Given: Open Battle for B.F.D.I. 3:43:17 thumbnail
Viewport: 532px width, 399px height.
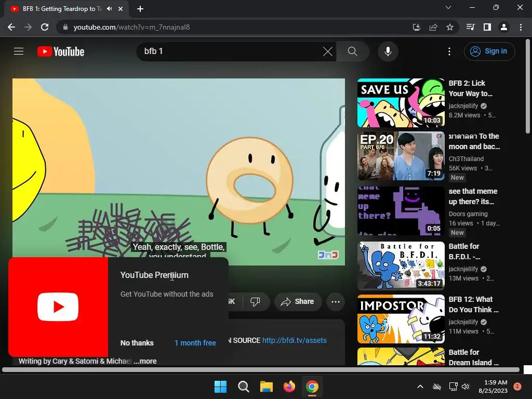Looking at the screenshot, I should click(x=401, y=265).
